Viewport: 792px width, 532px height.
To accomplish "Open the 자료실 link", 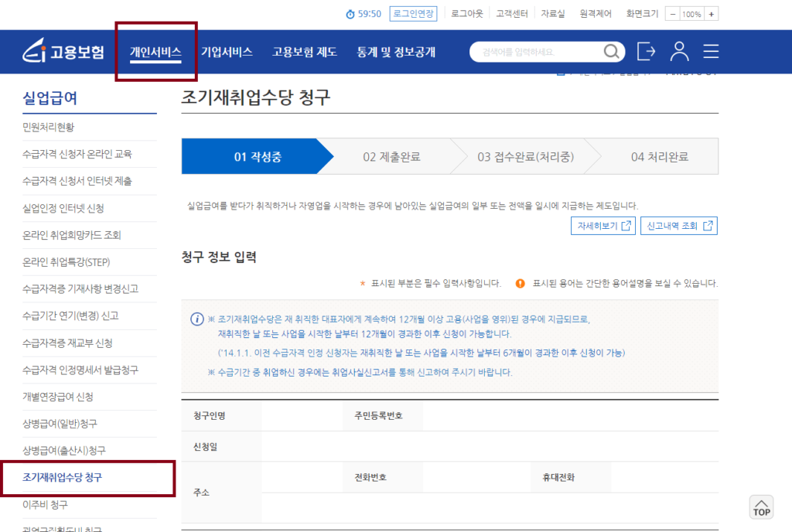I will [x=553, y=13].
